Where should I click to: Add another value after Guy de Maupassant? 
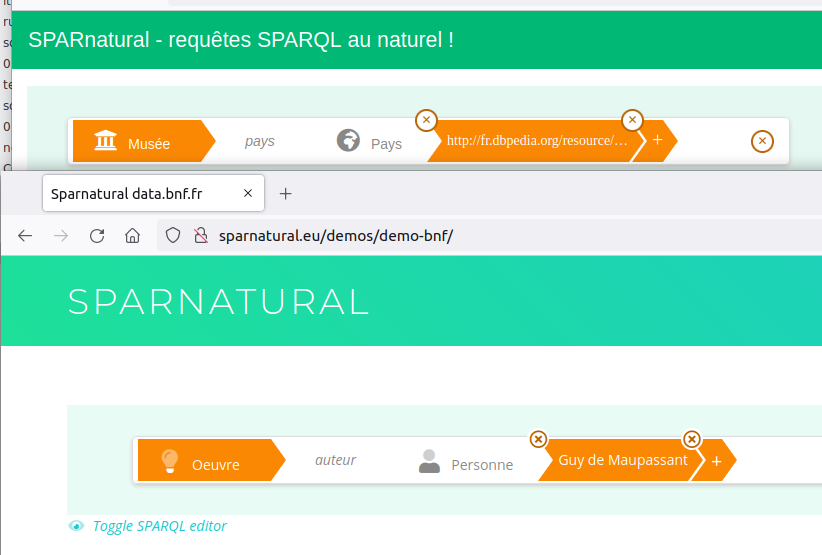(x=717, y=461)
